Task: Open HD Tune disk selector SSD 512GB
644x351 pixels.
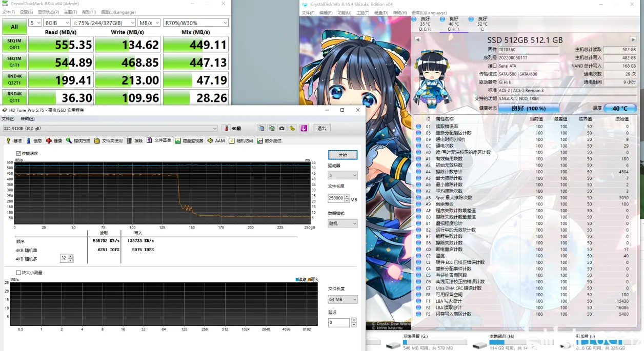Action: (x=110, y=128)
